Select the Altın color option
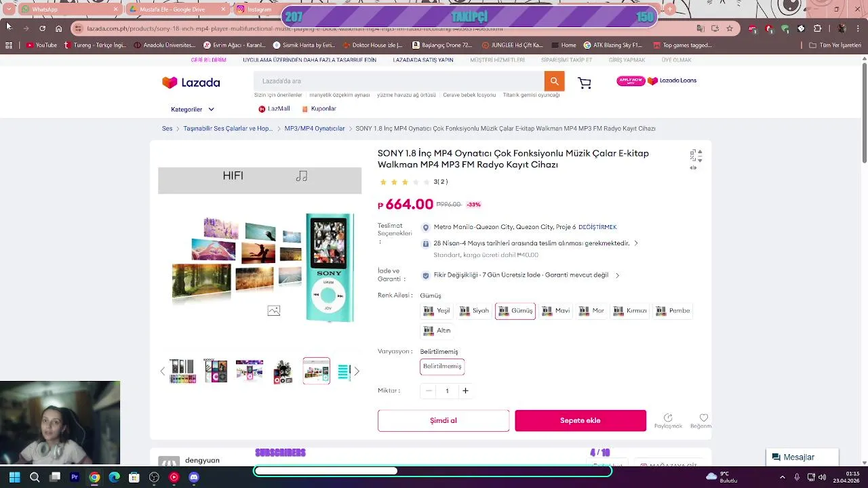868x488 pixels. coord(436,330)
